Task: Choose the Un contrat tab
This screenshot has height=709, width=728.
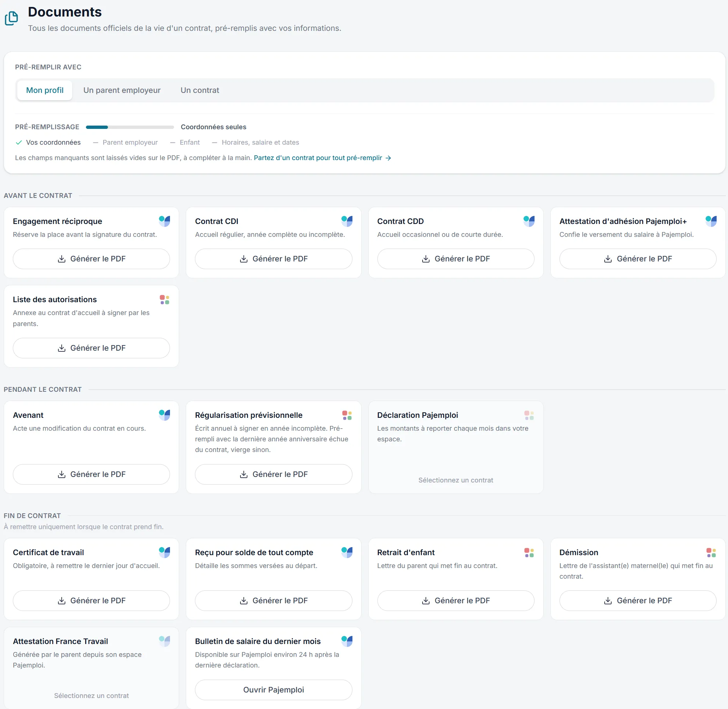Action: tap(200, 90)
